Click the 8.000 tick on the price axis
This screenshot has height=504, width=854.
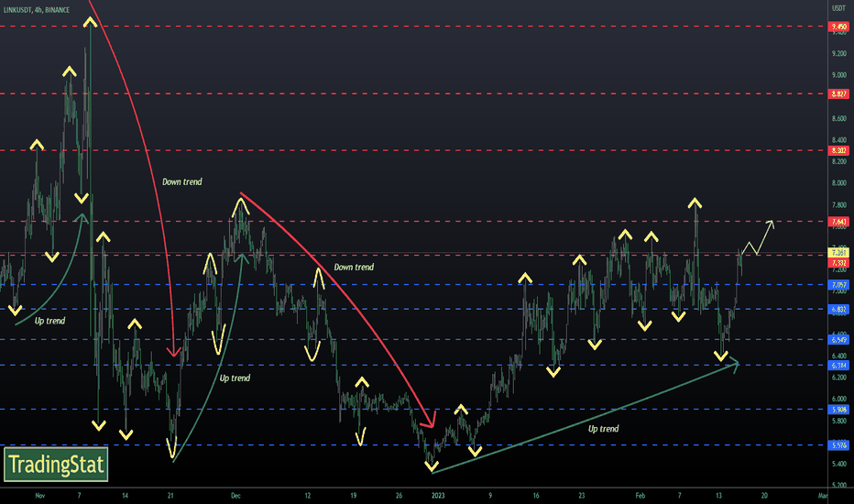(838, 183)
